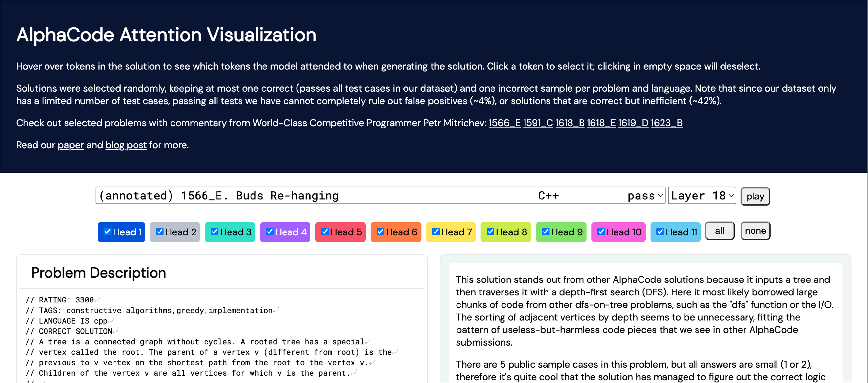Click the play button
868x383 pixels.
pyautogui.click(x=755, y=196)
